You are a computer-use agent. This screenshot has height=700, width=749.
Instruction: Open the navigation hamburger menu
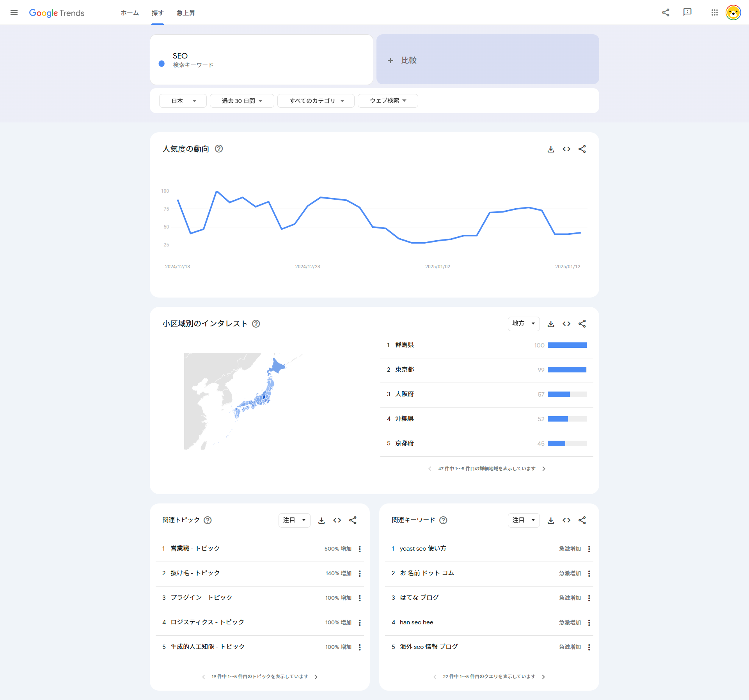click(x=14, y=12)
